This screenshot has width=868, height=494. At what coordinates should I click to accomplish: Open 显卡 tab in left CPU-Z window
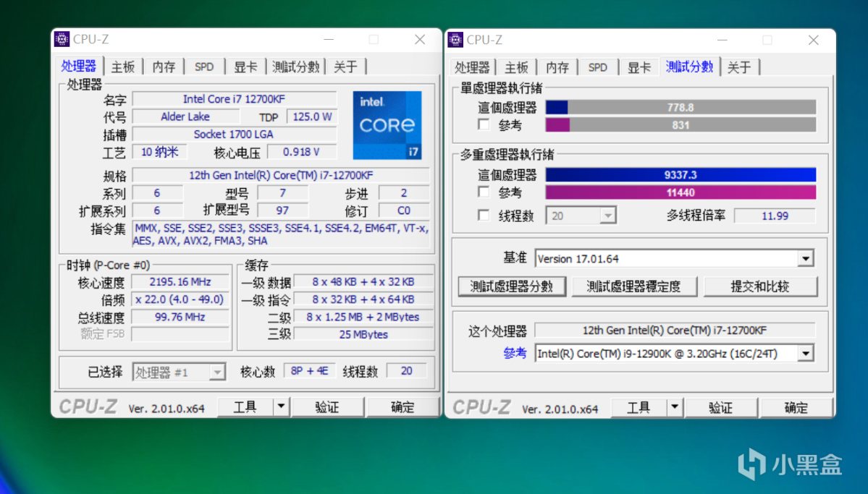click(245, 67)
